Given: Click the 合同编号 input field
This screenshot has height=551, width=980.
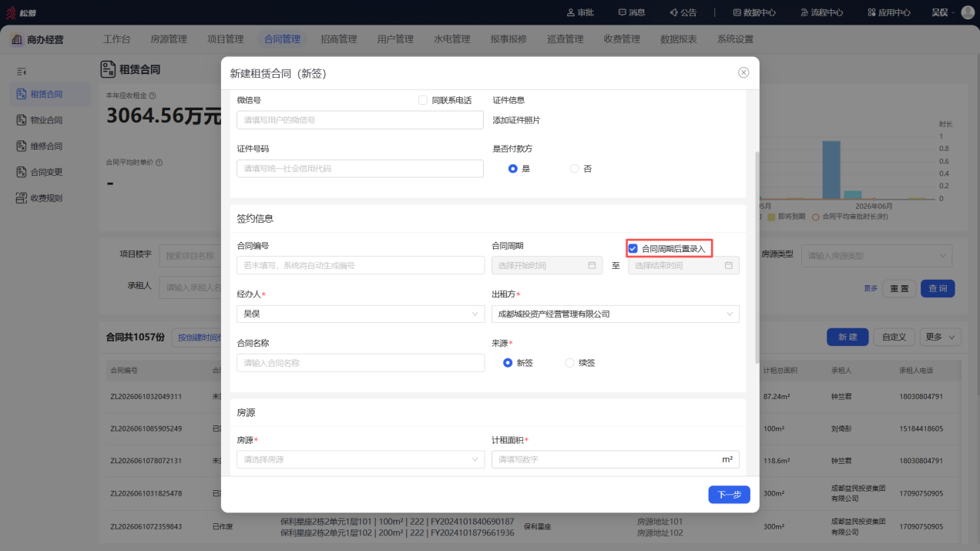Looking at the screenshot, I should [361, 265].
